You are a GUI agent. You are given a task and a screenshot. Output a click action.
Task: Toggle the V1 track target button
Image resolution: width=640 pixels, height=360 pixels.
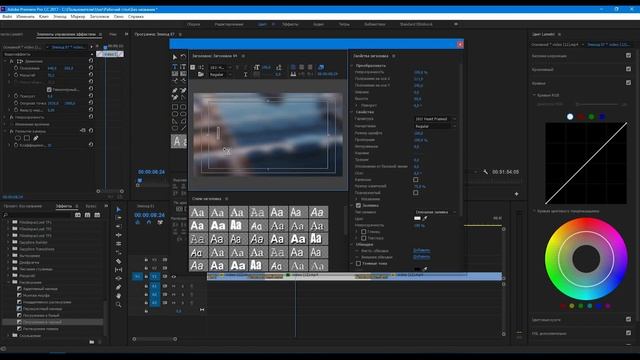(155, 277)
